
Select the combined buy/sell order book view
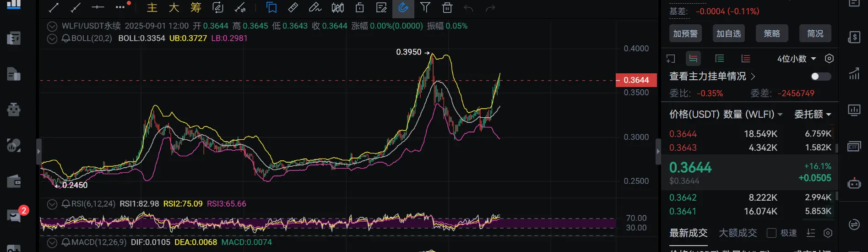pyautogui.click(x=693, y=59)
